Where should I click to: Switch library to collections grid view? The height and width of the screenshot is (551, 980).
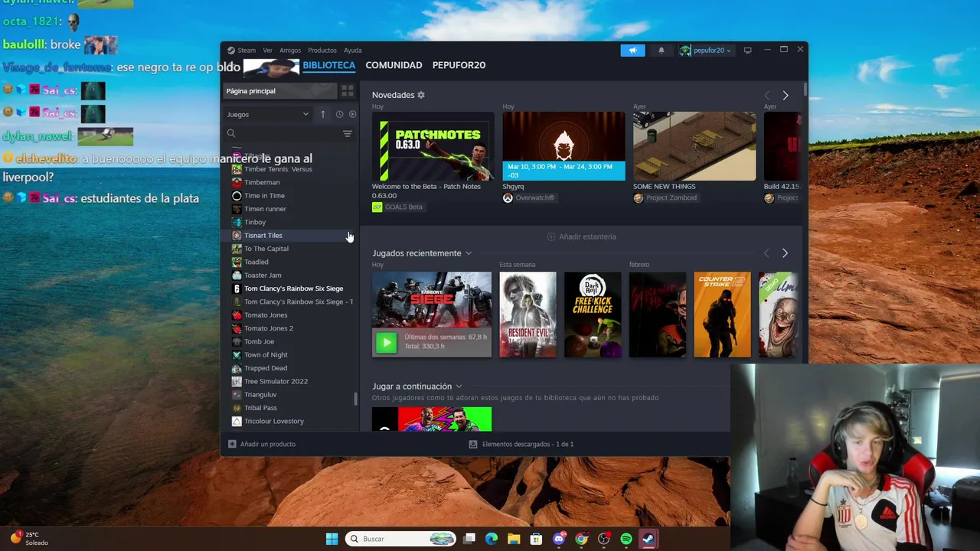(348, 91)
